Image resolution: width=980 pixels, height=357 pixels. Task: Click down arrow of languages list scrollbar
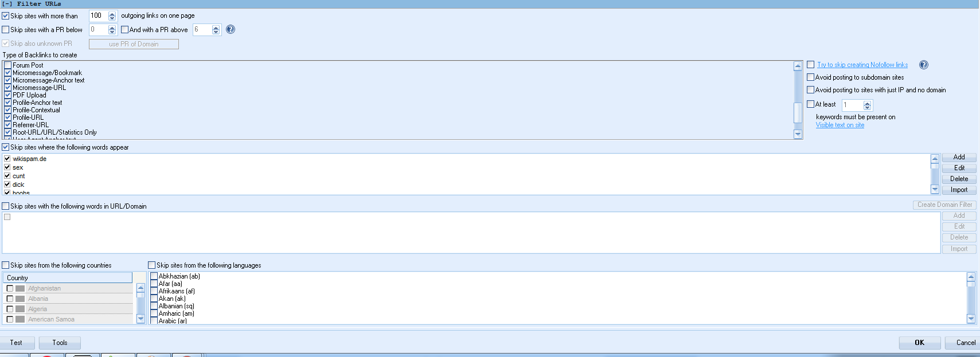pyautogui.click(x=971, y=319)
